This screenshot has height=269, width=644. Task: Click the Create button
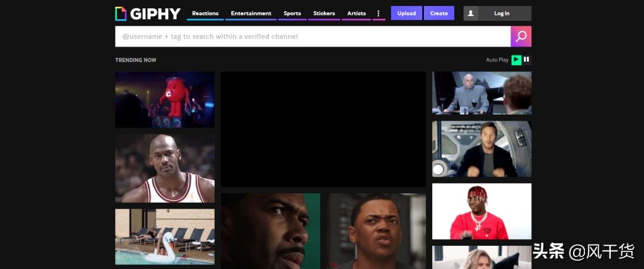[x=439, y=13]
